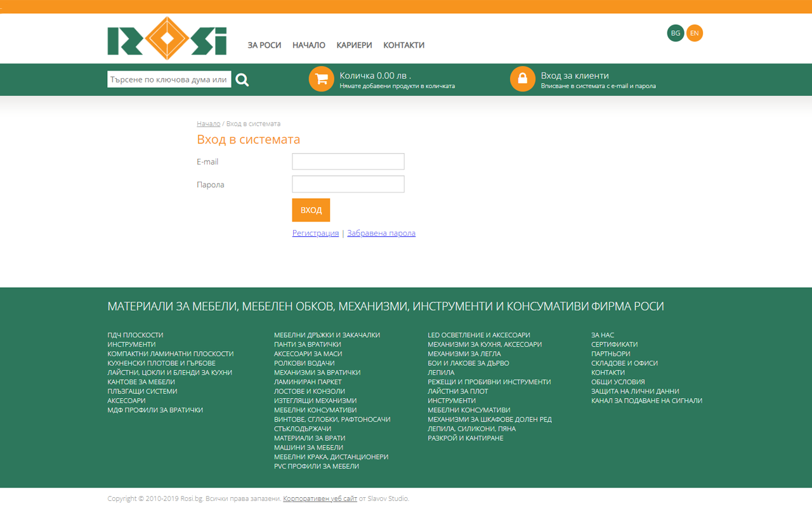Open ПДЧ ПЛОСКОСТИ footer category

135,335
